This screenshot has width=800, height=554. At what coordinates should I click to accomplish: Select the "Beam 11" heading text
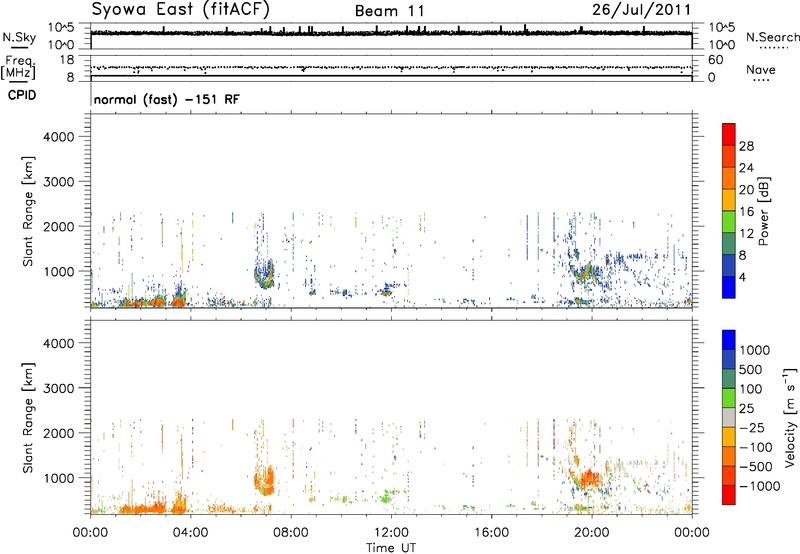[389, 11]
